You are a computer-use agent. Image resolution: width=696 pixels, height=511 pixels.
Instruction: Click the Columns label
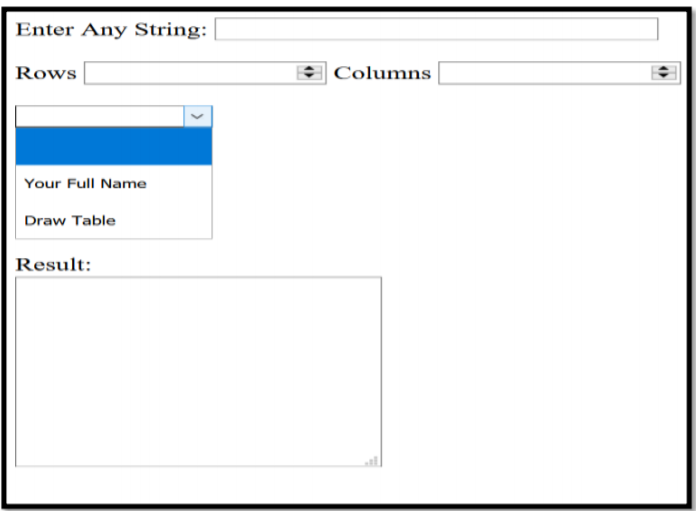pyautogui.click(x=382, y=73)
